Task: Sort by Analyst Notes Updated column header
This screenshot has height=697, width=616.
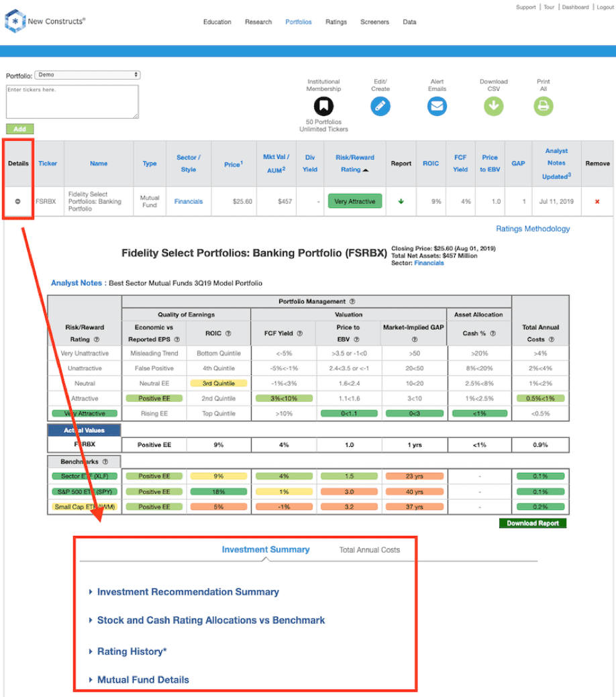Action: (556, 164)
